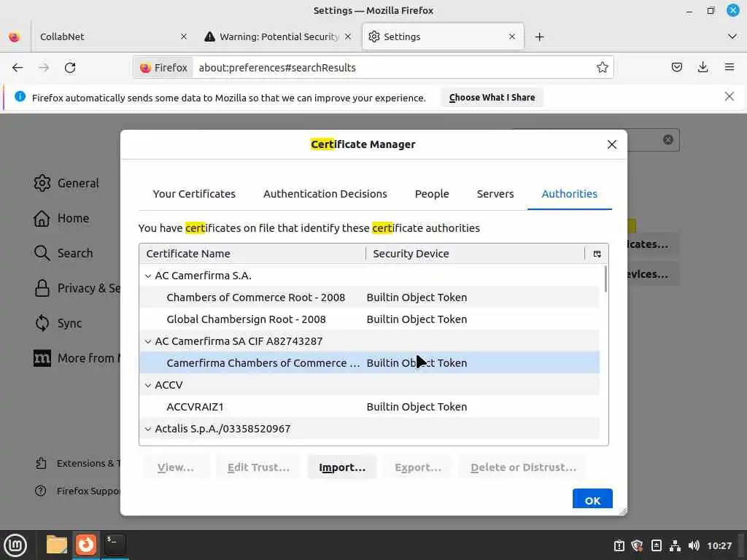
Task: Open the volume tray icon
Action: tap(694, 545)
